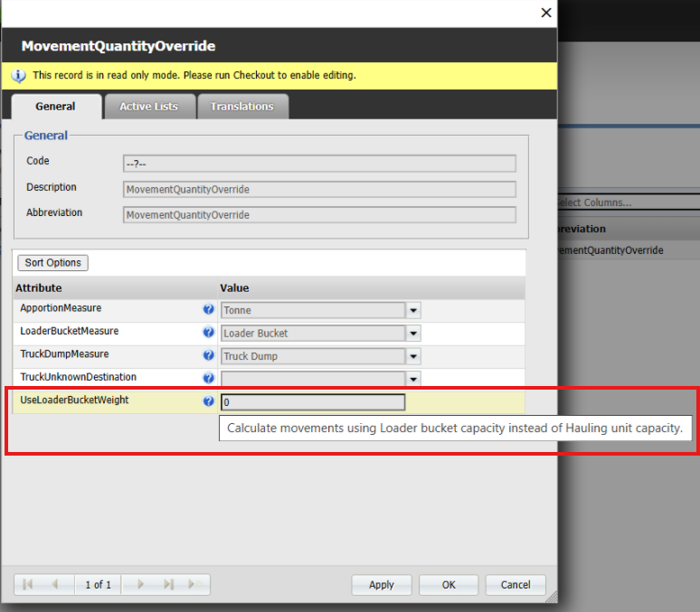The width and height of the screenshot is (700, 612).
Task: Click help icon beside TruckDumpMeasure
Action: click(x=208, y=356)
